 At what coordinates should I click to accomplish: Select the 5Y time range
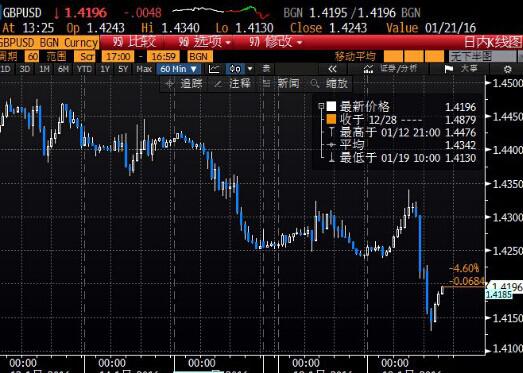point(123,69)
